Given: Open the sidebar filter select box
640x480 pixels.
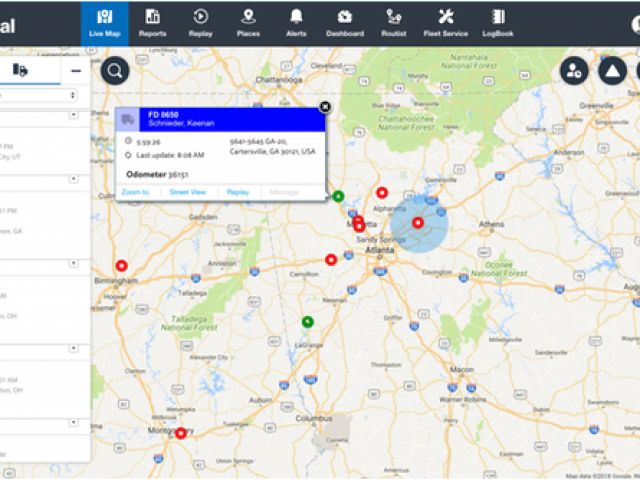Looking at the screenshot, I should click(x=40, y=95).
